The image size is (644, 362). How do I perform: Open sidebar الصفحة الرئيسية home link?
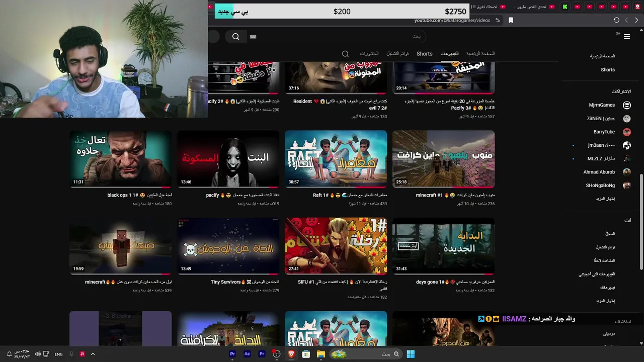point(602,56)
